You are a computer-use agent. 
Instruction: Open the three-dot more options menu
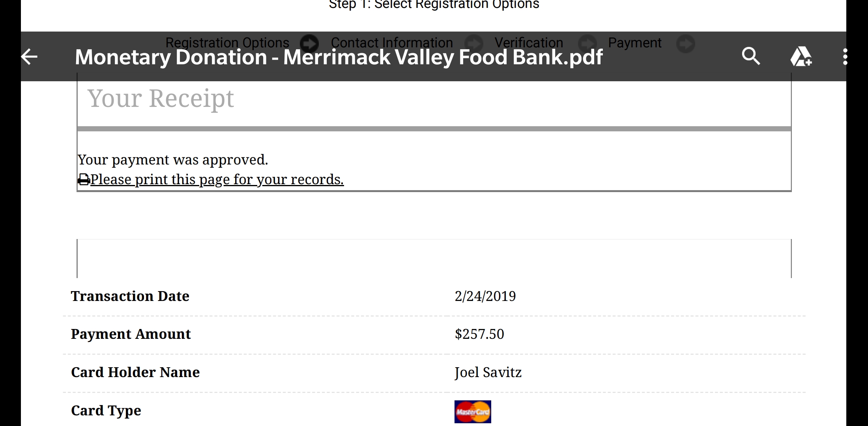coord(845,57)
